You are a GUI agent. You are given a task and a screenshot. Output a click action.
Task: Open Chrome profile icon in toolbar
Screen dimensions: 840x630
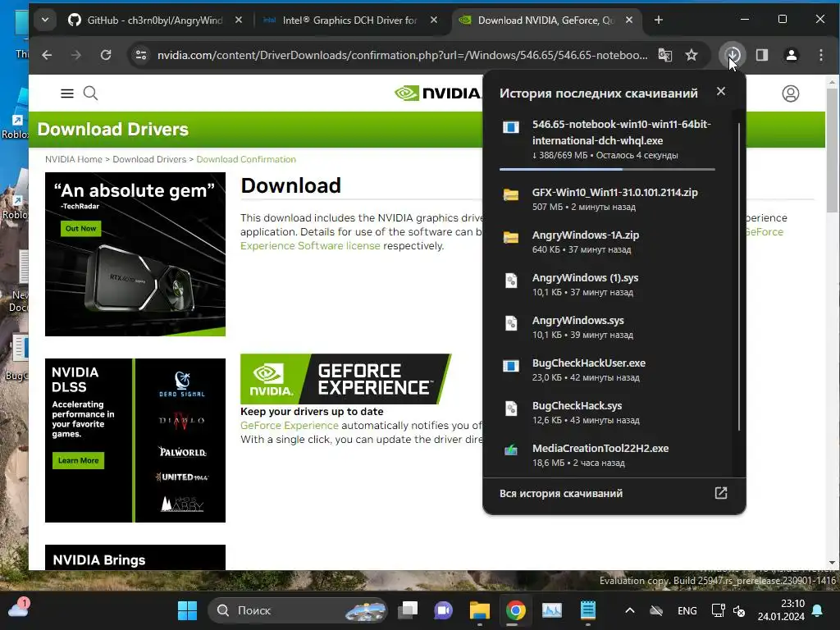point(792,55)
